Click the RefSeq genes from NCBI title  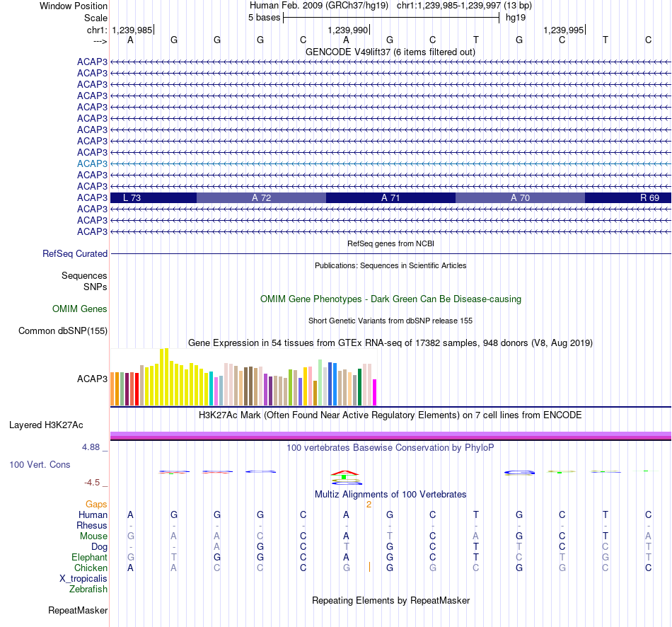pyautogui.click(x=390, y=243)
